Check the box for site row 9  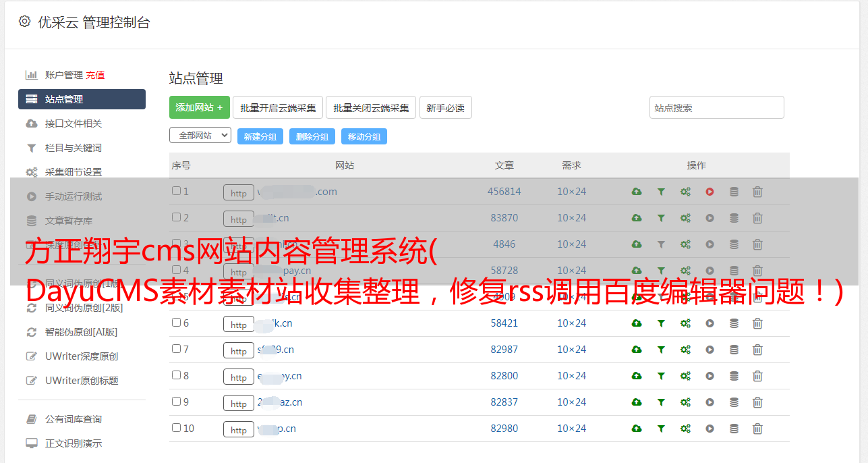pos(176,402)
